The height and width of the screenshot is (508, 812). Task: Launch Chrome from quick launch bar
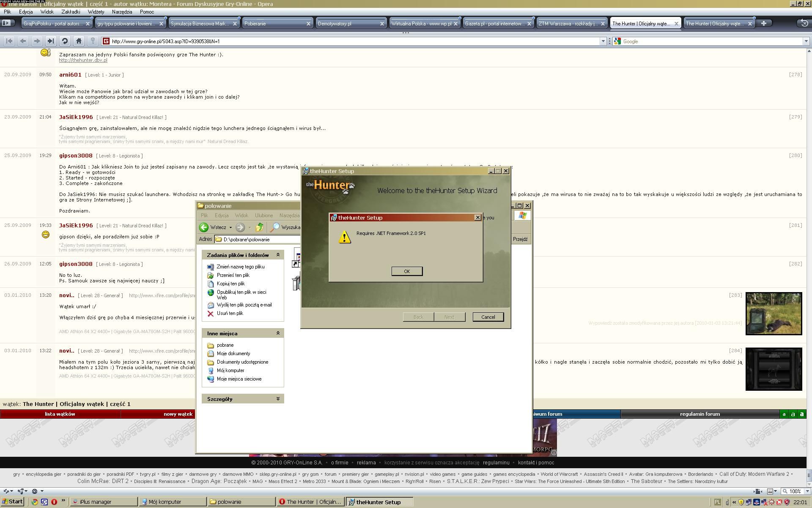click(35, 502)
